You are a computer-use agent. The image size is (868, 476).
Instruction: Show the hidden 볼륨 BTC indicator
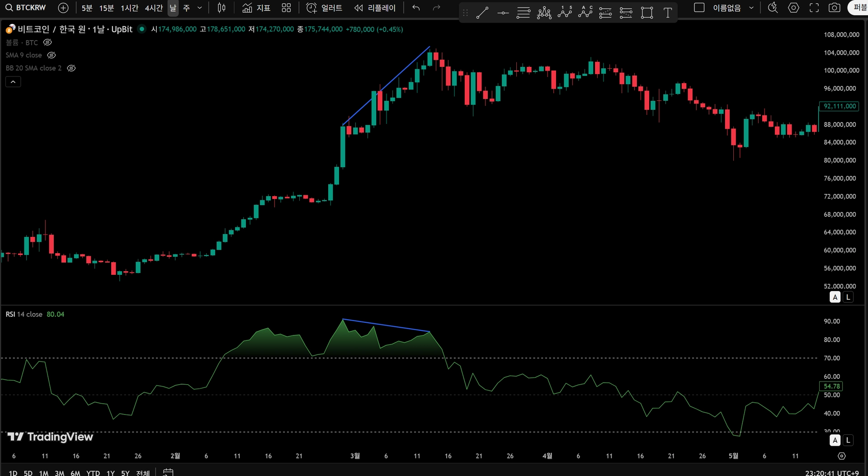(47, 42)
